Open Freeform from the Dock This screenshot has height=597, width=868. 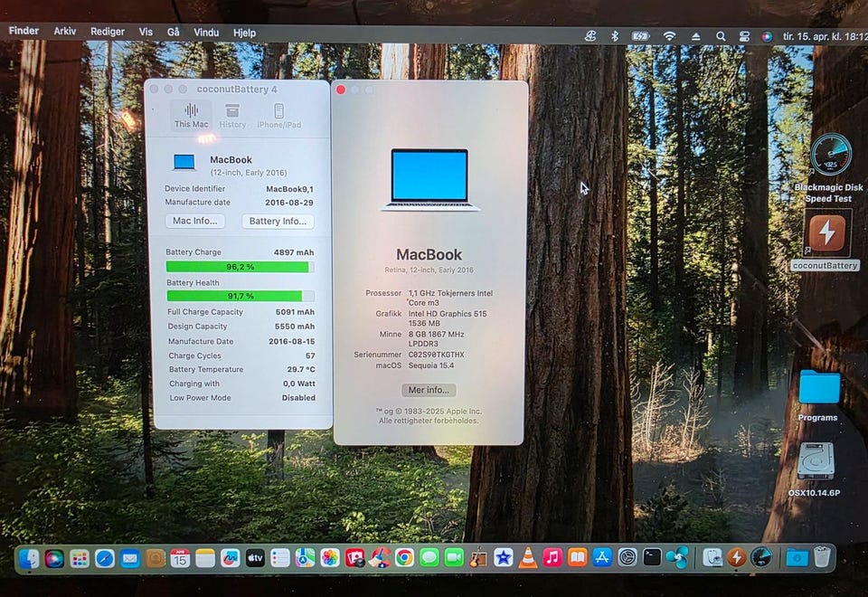(x=231, y=558)
